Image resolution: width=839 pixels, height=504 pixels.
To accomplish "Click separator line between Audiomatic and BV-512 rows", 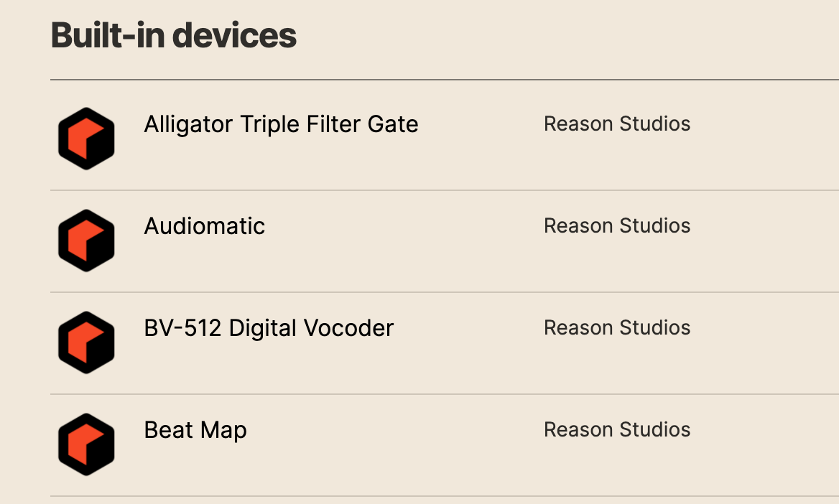I will [445, 292].
